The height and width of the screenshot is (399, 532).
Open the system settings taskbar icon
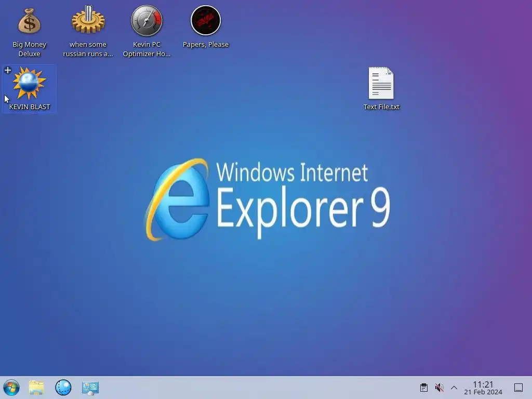[90, 388]
